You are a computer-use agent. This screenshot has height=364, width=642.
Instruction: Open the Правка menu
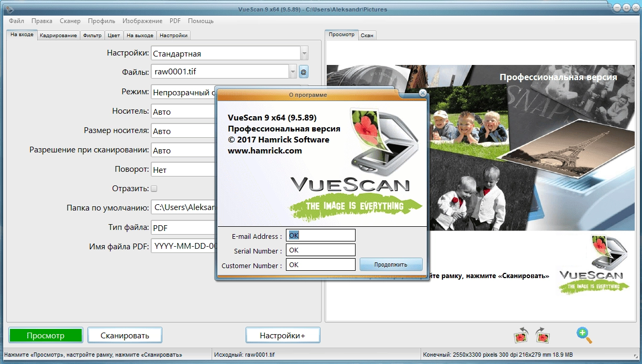(42, 21)
